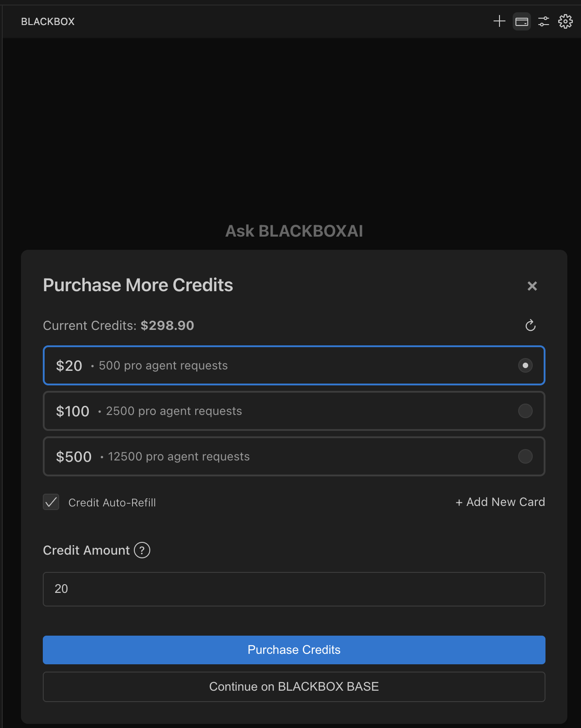Click the Credit Amount input field
This screenshot has width=581, height=728.
pos(294,589)
